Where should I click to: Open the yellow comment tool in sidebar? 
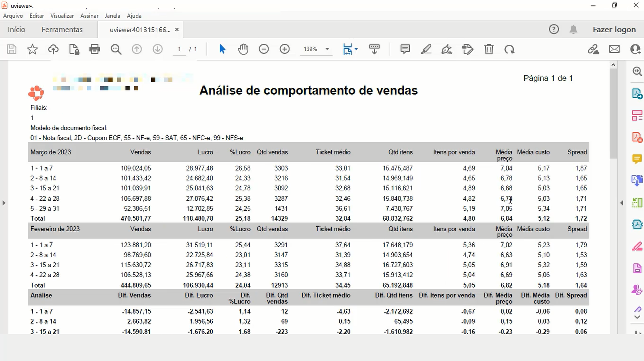pos(637,159)
